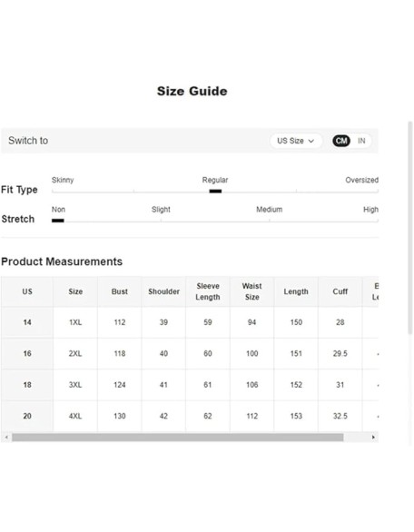
Task: Click the table's horizontal scrollbar thumb
Action: pyautogui.click(x=177, y=437)
